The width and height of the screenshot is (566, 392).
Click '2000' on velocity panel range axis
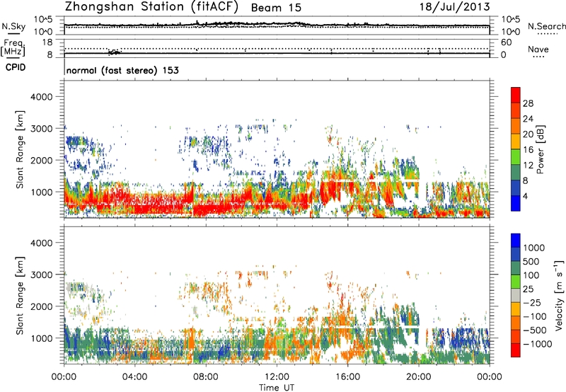click(41, 306)
